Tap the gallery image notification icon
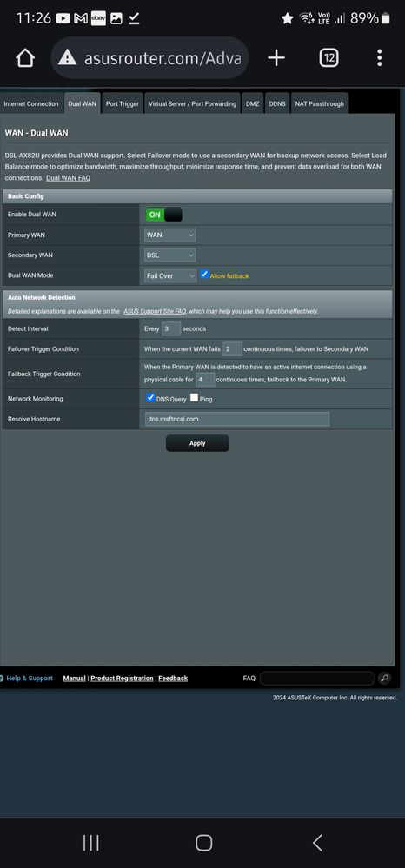Screen dimensions: 405x868 [116, 18]
